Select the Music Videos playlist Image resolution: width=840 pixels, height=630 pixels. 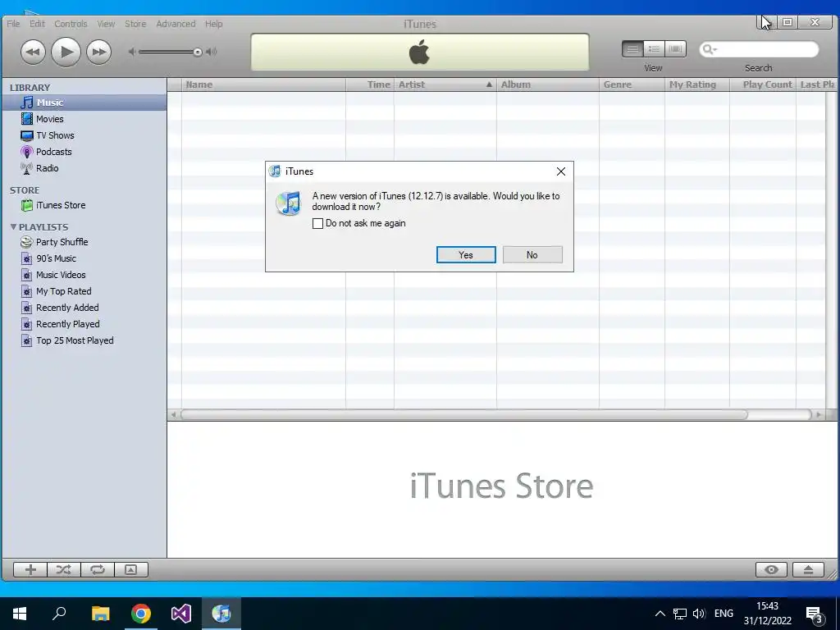tap(84, 275)
